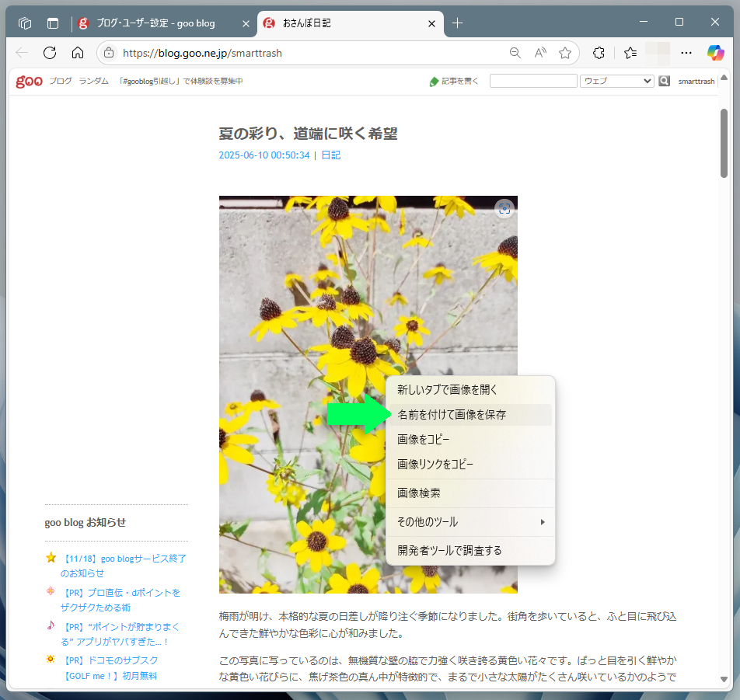Image resolution: width=740 pixels, height=700 pixels.
Task: Open the 日記 category link
Action: (330, 155)
